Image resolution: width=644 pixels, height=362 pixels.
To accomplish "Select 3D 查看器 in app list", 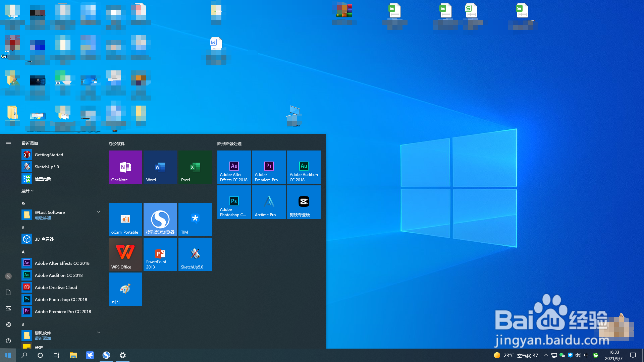I will [x=44, y=239].
